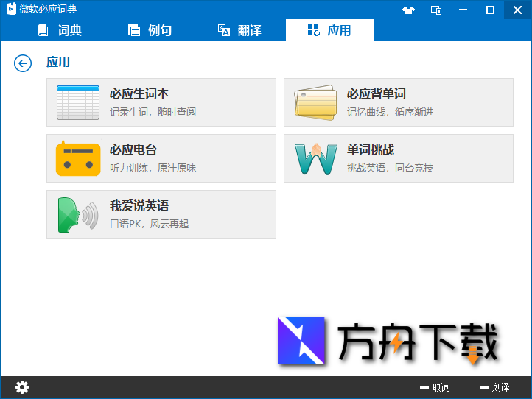Click the 记忆曲线，循序渐进 description
This screenshot has width=532, height=399.
tap(390, 112)
